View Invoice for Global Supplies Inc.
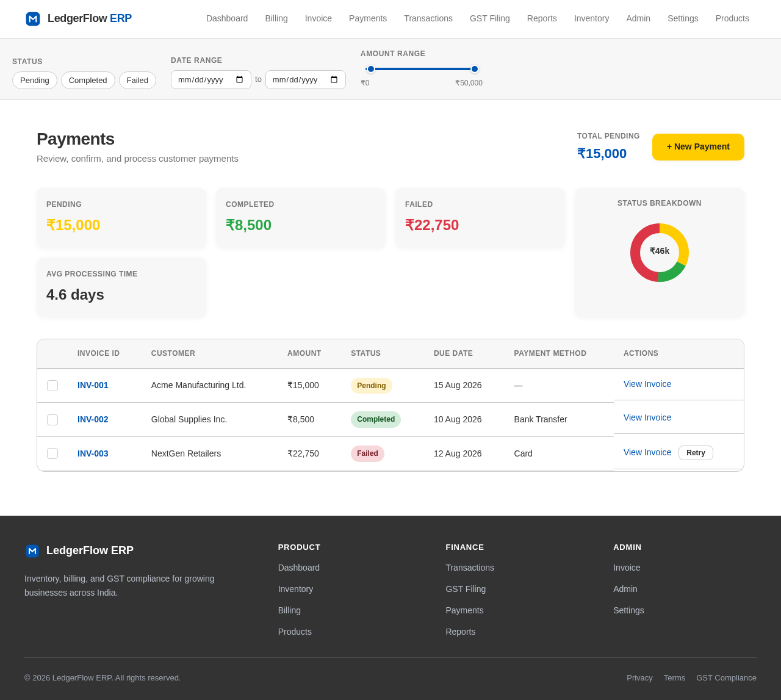 click(647, 417)
